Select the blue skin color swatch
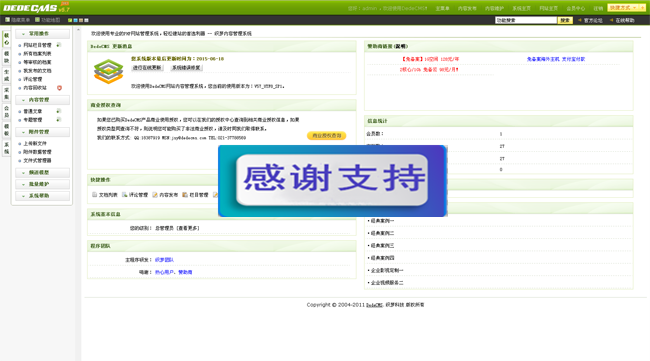The height and width of the screenshot is (361, 650). click(75, 20)
